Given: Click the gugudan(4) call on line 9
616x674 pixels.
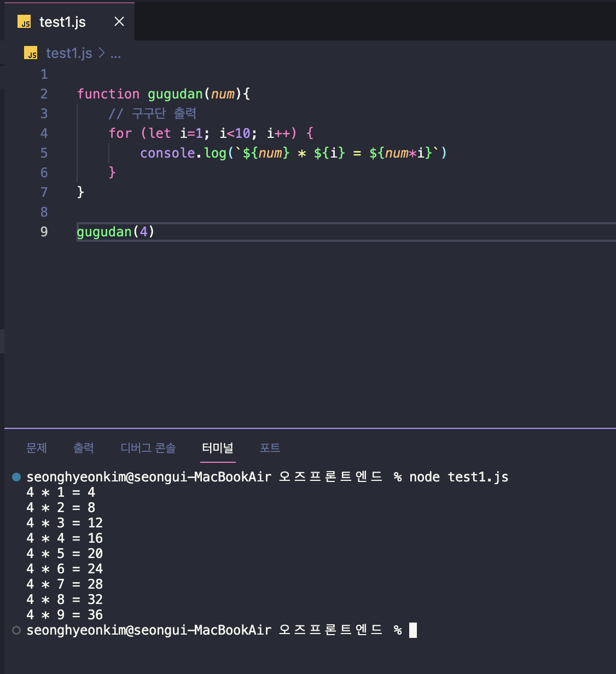Looking at the screenshot, I should tap(115, 232).
